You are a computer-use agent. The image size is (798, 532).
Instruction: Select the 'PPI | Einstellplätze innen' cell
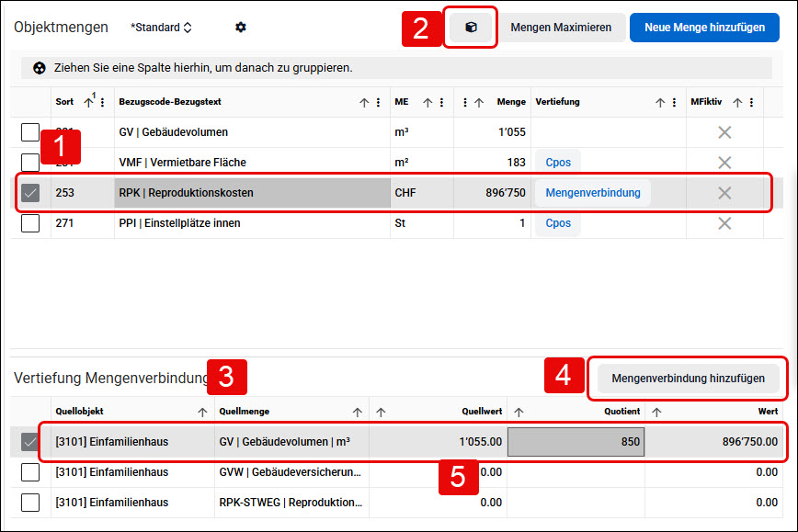[x=253, y=222]
